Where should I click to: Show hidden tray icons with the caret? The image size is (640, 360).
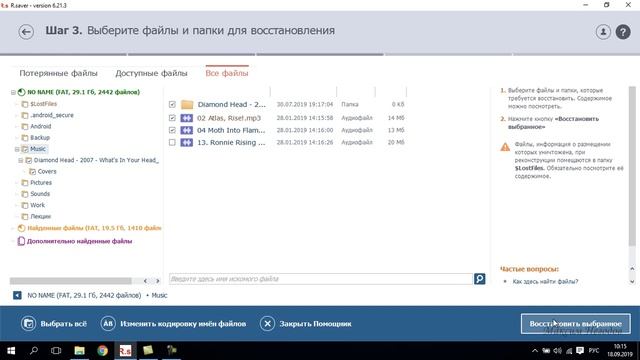(535, 351)
